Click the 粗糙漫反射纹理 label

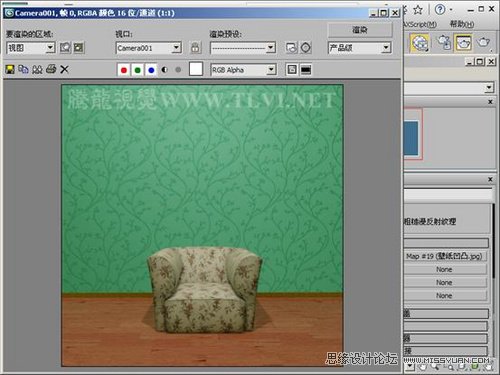(430, 221)
